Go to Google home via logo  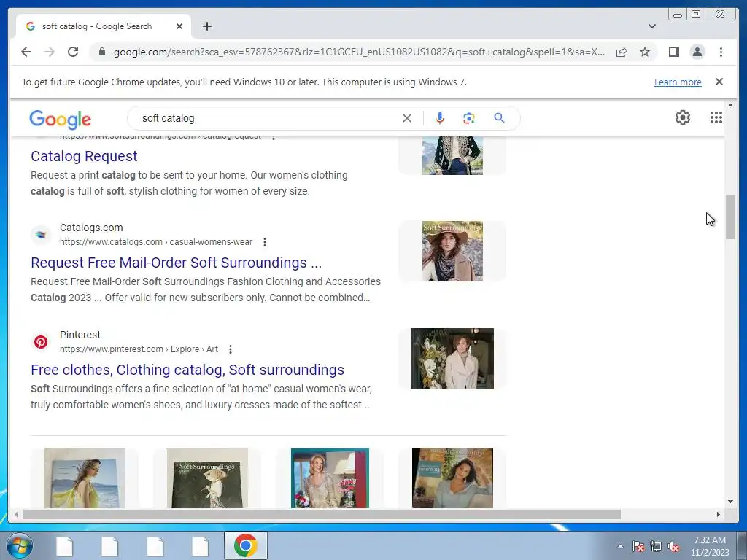pos(60,119)
